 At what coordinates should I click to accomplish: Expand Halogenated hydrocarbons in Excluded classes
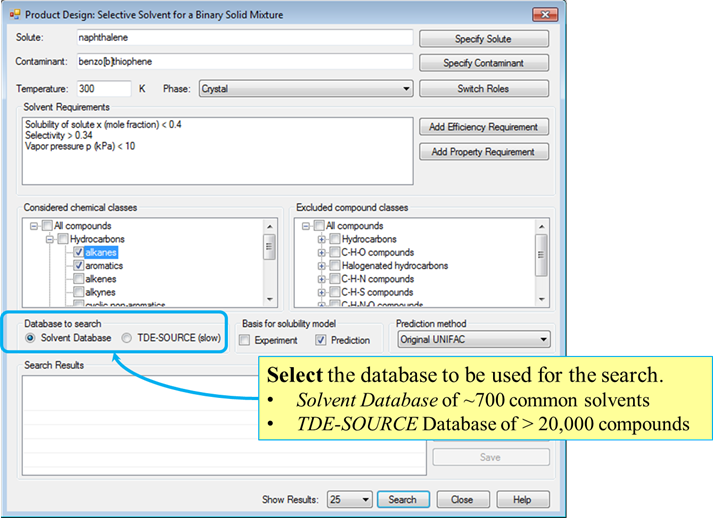coord(321,266)
